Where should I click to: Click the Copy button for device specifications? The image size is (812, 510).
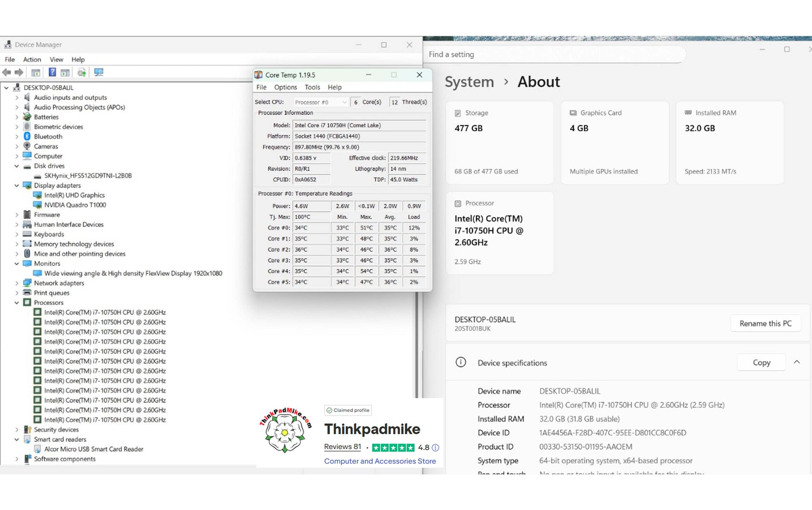pos(761,362)
